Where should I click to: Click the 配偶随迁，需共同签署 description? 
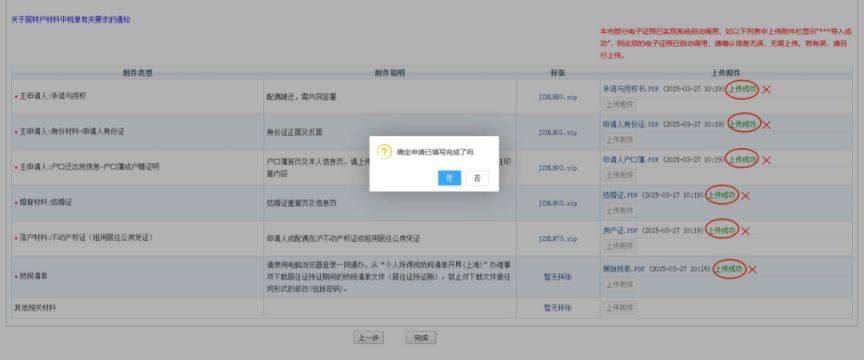click(301, 97)
